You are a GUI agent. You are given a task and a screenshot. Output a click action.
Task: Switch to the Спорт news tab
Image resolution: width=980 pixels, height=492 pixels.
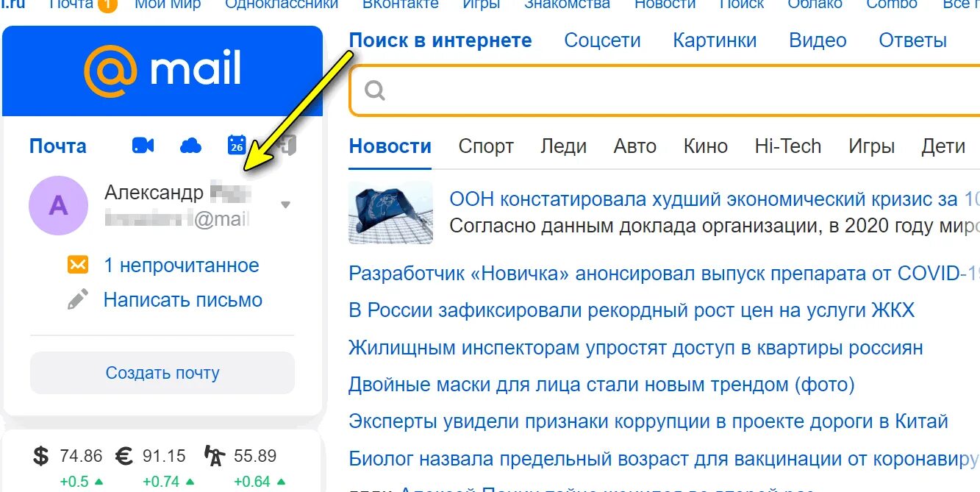486,146
